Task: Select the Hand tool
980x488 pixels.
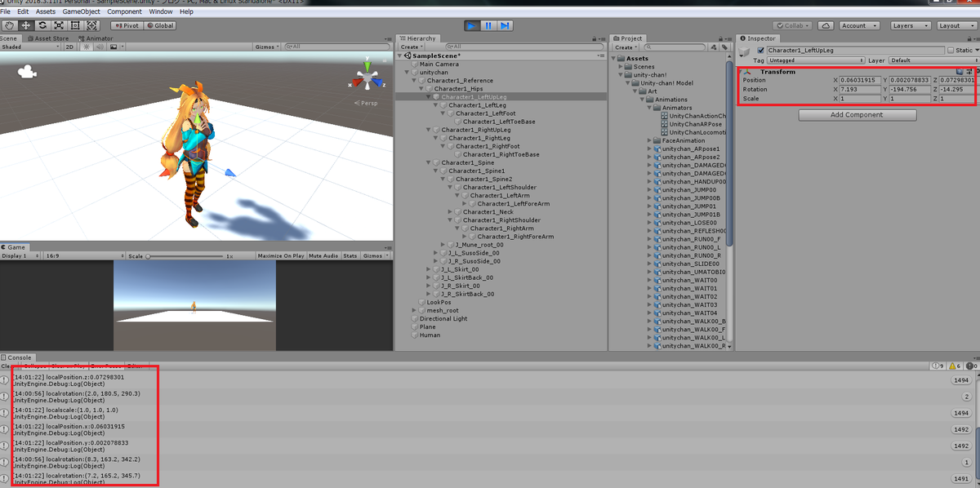Action: 8,25
